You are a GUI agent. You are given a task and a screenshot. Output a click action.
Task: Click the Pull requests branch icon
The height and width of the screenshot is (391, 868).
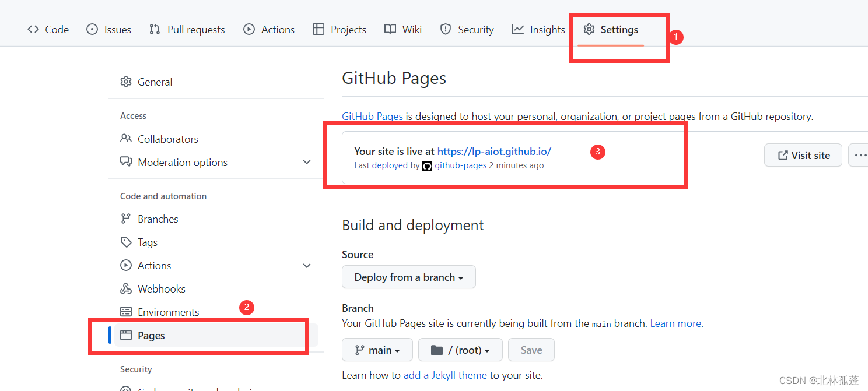point(155,29)
